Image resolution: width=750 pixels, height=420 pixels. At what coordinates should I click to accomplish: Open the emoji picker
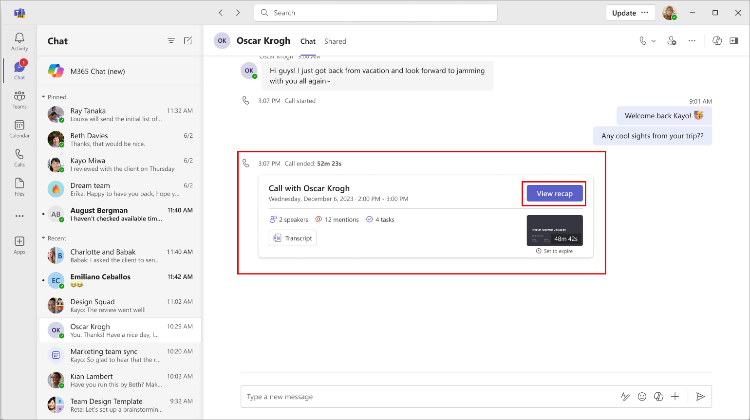(642, 397)
